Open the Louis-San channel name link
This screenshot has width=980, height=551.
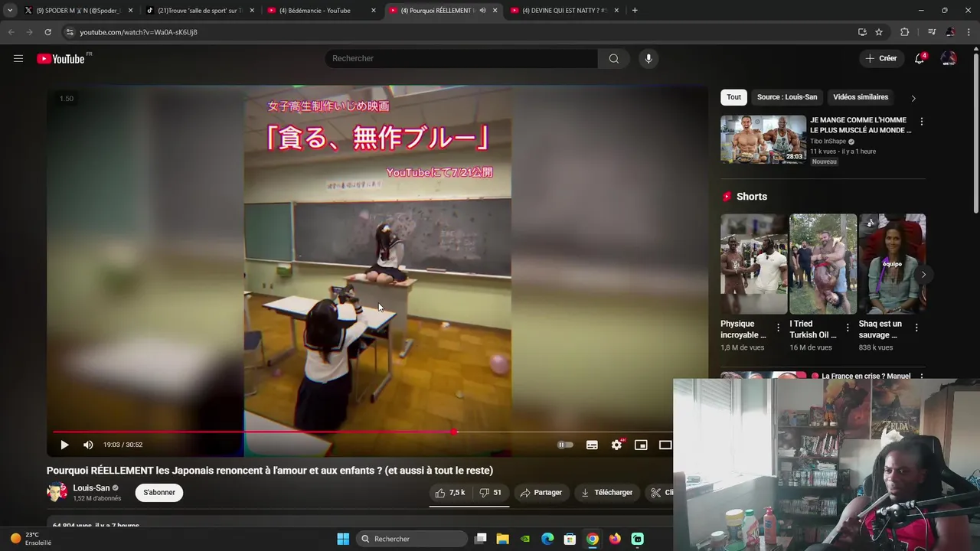point(91,488)
